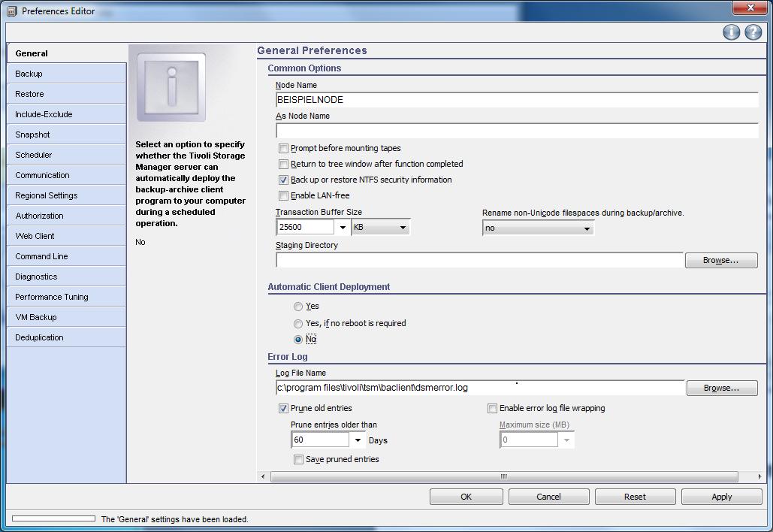This screenshot has height=532, width=773.
Task: Click the horizontal scrollbar at panel bottom
Action: [503, 476]
